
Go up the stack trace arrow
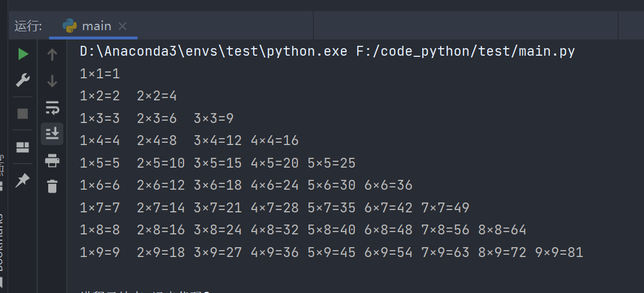pos(52,55)
